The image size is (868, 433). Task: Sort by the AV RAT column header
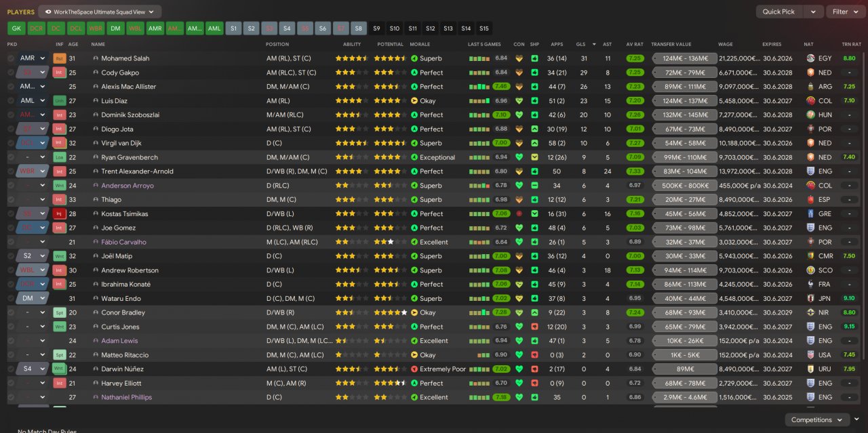[635, 44]
